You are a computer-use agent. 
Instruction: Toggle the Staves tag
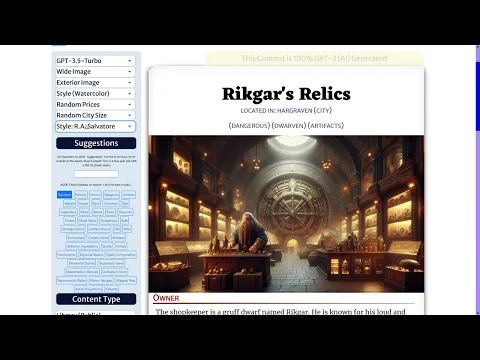83,203
